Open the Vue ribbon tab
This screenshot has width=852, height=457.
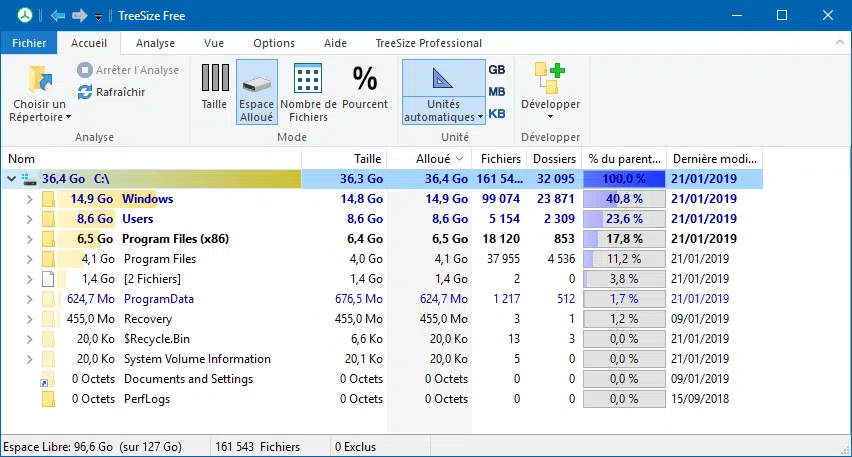click(x=214, y=43)
